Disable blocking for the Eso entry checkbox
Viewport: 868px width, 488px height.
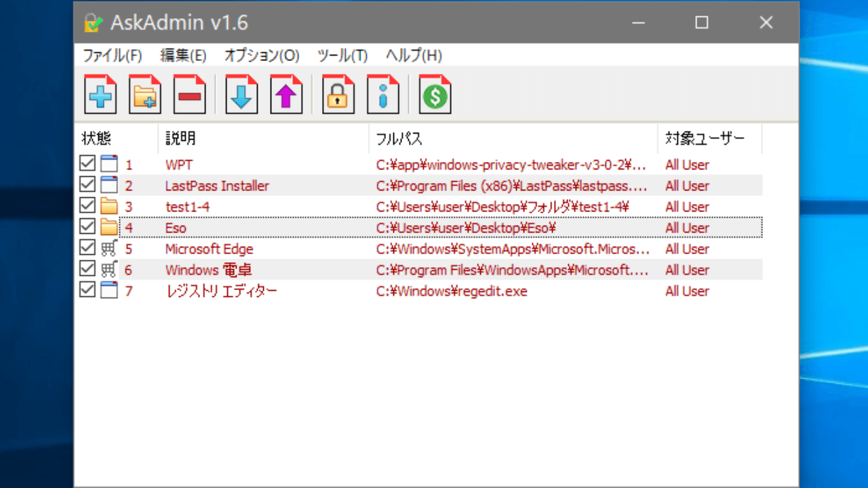[x=87, y=227]
